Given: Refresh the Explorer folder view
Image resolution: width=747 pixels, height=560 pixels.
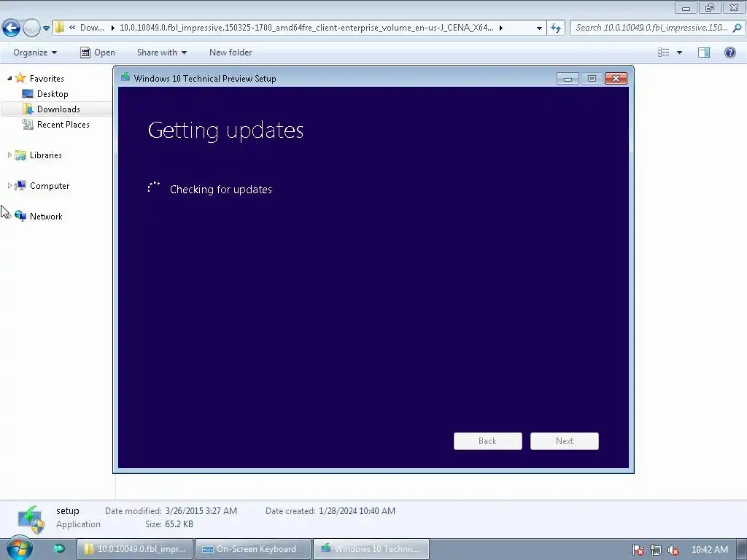Looking at the screenshot, I should pos(555,28).
